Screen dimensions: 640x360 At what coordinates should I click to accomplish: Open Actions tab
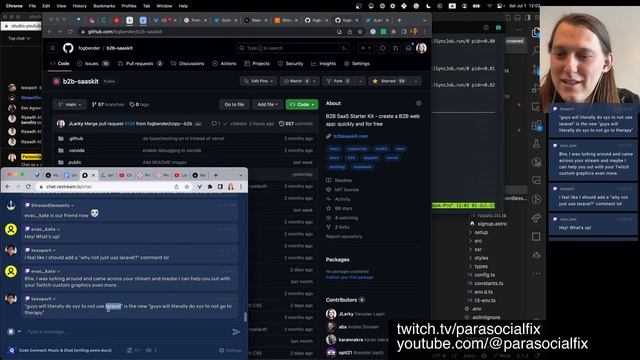(224, 64)
